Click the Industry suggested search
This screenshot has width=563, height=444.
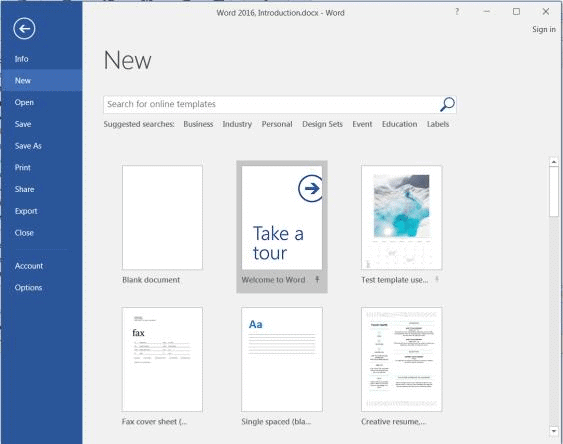coord(237,124)
